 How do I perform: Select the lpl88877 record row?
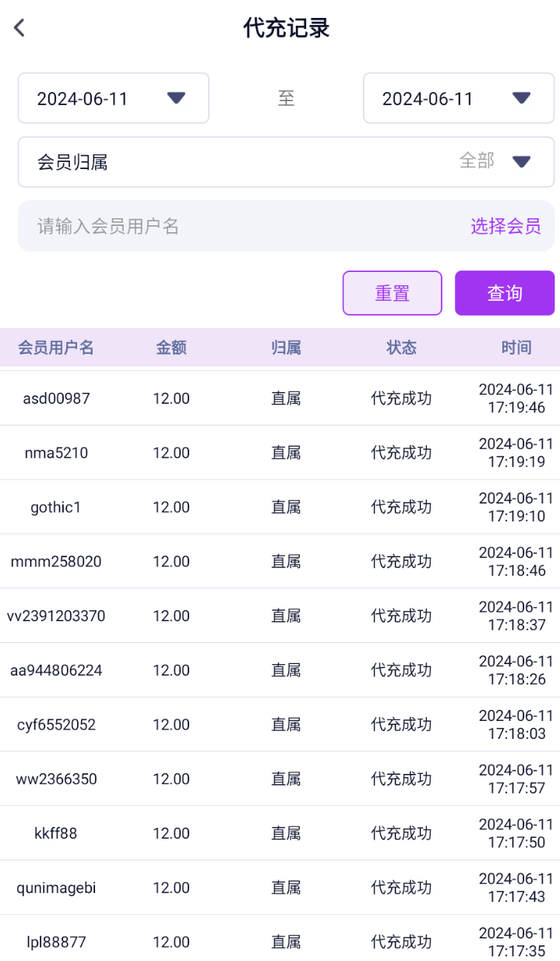pyautogui.click(x=280, y=942)
